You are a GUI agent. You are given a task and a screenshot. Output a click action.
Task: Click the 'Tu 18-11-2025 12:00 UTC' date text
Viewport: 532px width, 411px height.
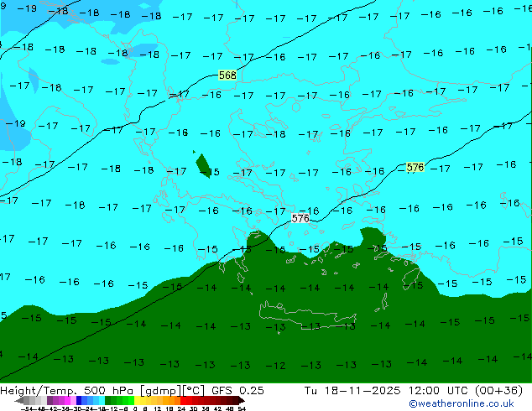pyautogui.click(x=387, y=391)
